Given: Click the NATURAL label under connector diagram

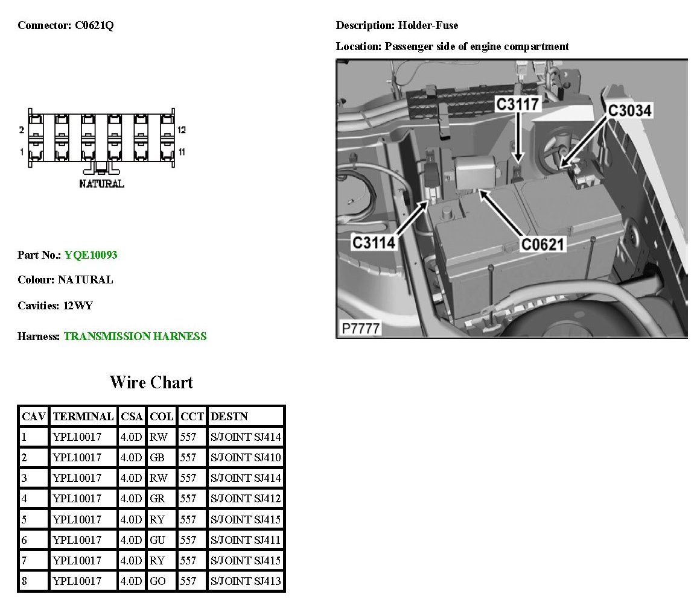Looking at the screenshot, I should 101,184.
